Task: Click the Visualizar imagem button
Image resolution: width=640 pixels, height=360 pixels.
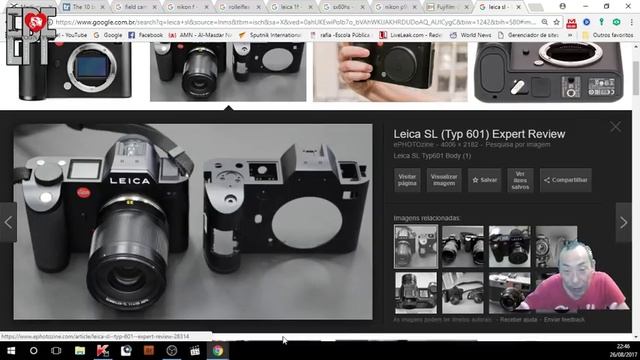Action: click(x=444, y=180)
